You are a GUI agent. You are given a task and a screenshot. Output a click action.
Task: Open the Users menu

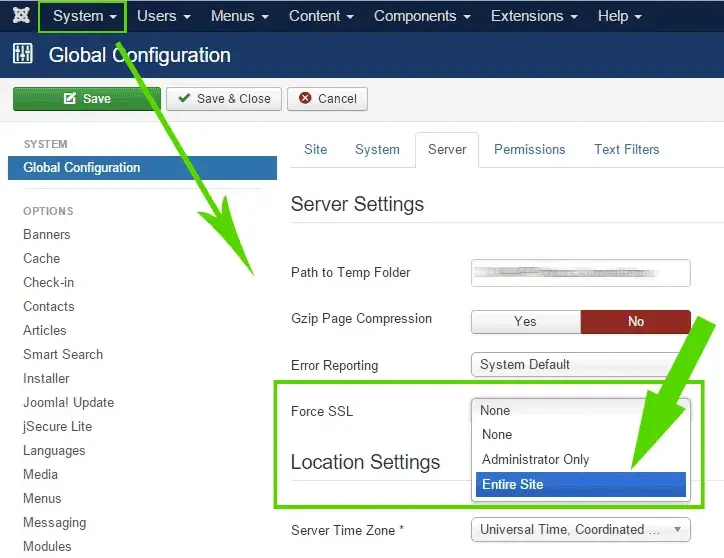click(163, 16)
